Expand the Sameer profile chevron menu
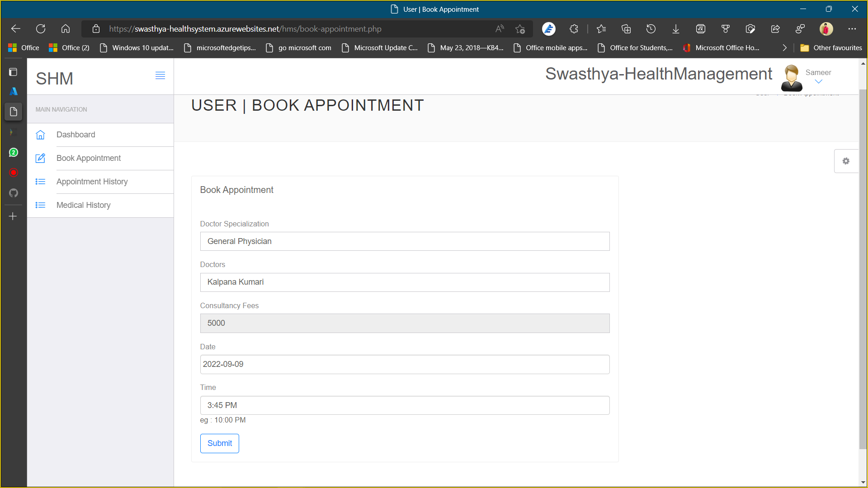Image resolution: width=868 pixels, height=488 pixels. 818,81
